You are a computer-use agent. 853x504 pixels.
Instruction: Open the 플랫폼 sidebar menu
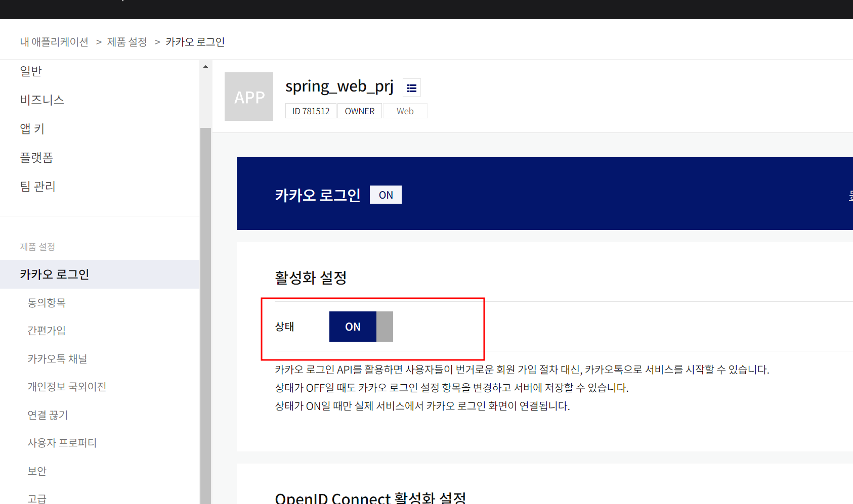[36, 158]
